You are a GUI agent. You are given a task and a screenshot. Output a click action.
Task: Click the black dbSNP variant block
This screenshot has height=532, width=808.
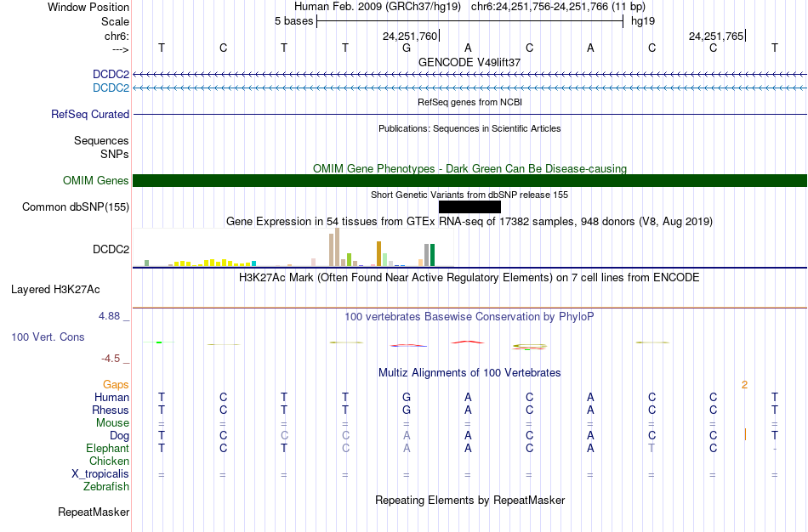(x=469, y=207)
